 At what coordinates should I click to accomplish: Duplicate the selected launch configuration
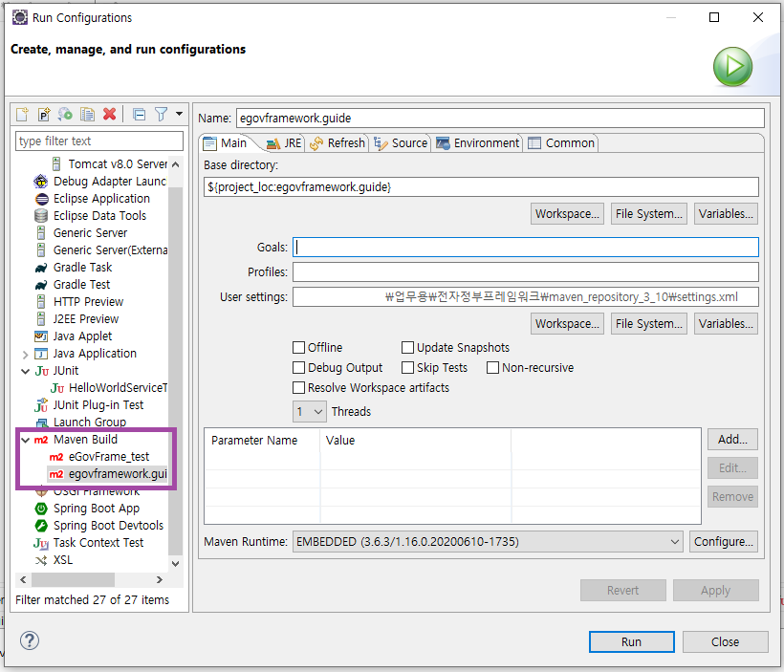(88, 115)
